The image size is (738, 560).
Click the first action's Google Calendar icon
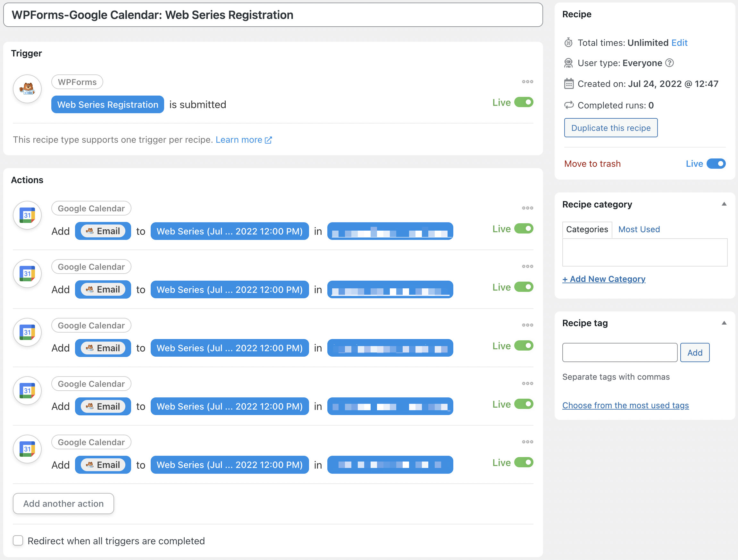tap(27, 215)
